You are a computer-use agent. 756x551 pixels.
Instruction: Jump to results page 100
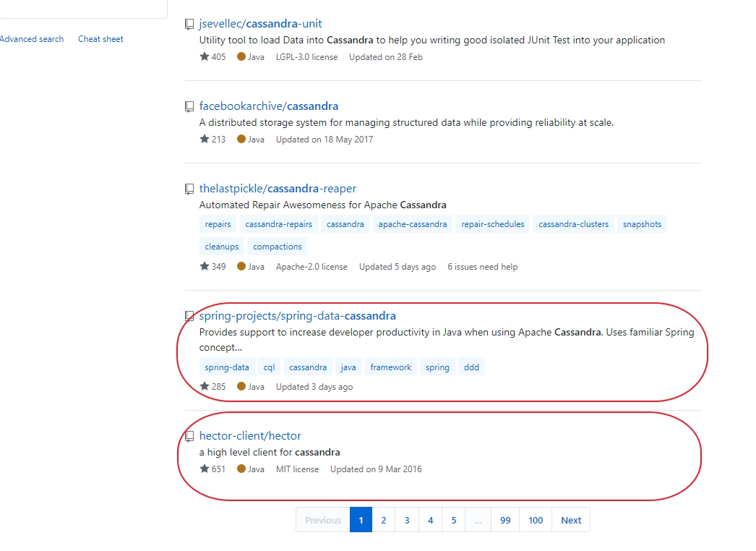(x=535, y=520)
